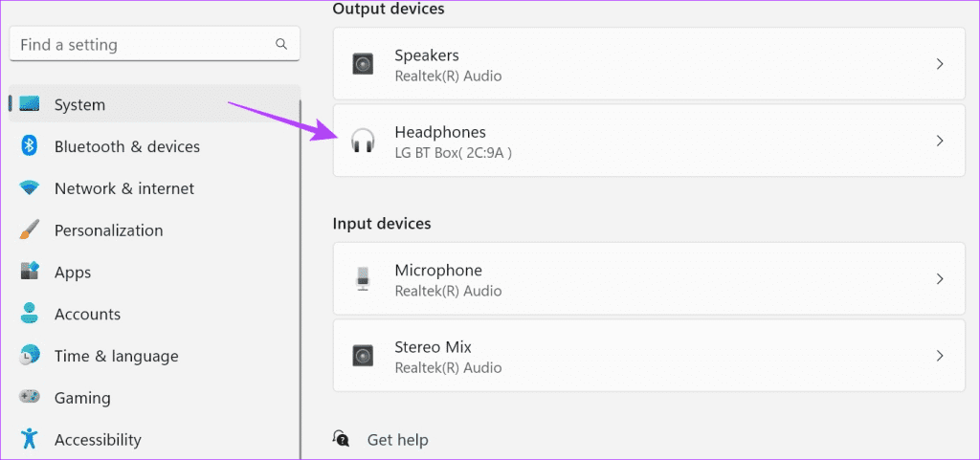Click the Time & language globe icon
Screen dimensions: 980x460
tap(29, 355)
